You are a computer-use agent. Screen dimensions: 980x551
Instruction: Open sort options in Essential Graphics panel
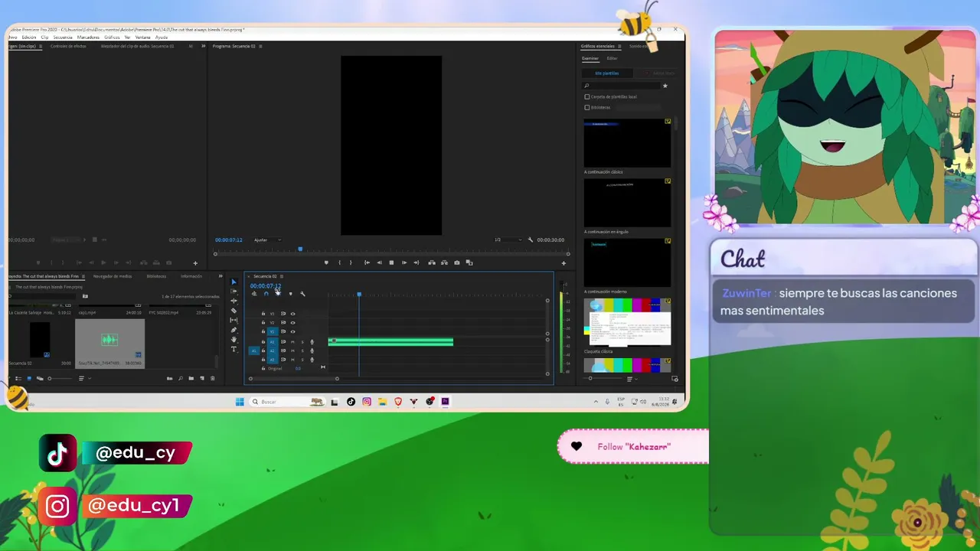[x=631, y=379]
